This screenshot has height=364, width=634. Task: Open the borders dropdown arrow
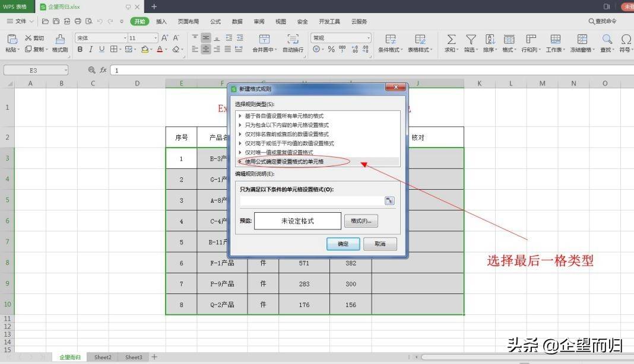(120, 50)
